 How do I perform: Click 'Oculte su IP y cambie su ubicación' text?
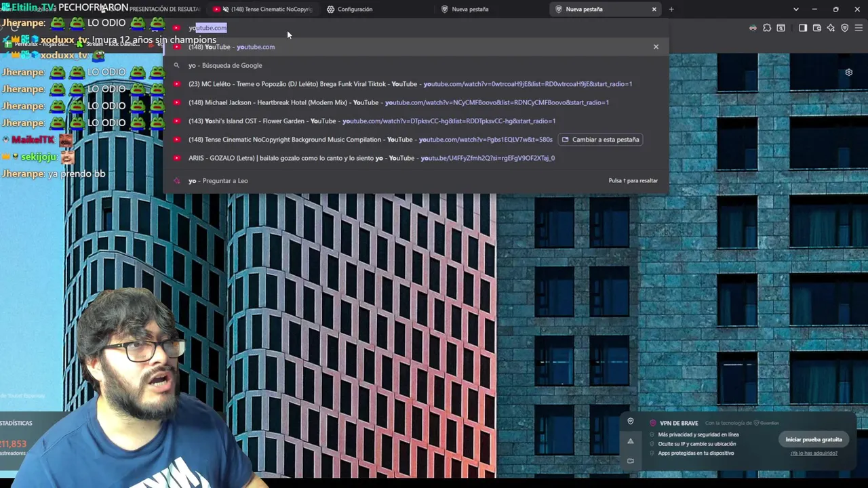point(696,444)
